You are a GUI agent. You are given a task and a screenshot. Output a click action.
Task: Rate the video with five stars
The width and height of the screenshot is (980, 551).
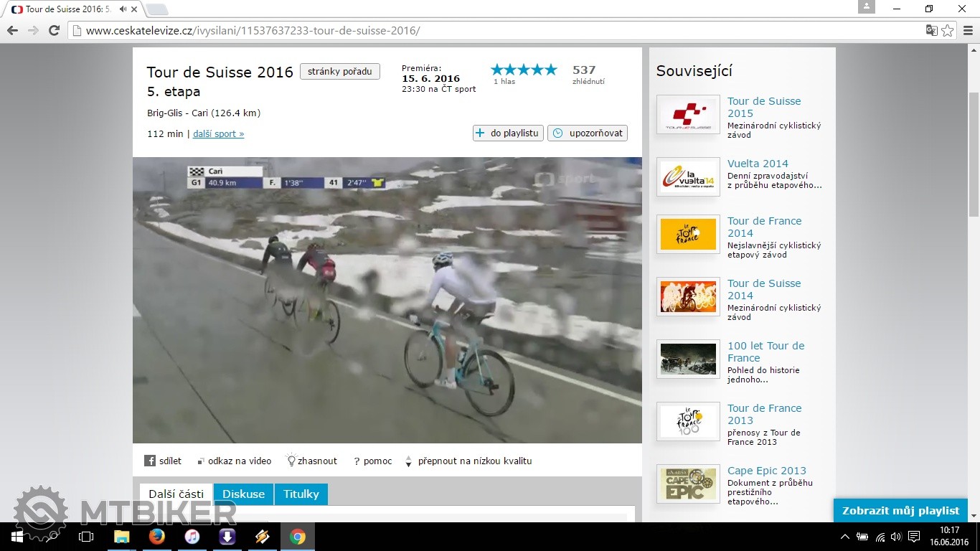click(550, 70)
